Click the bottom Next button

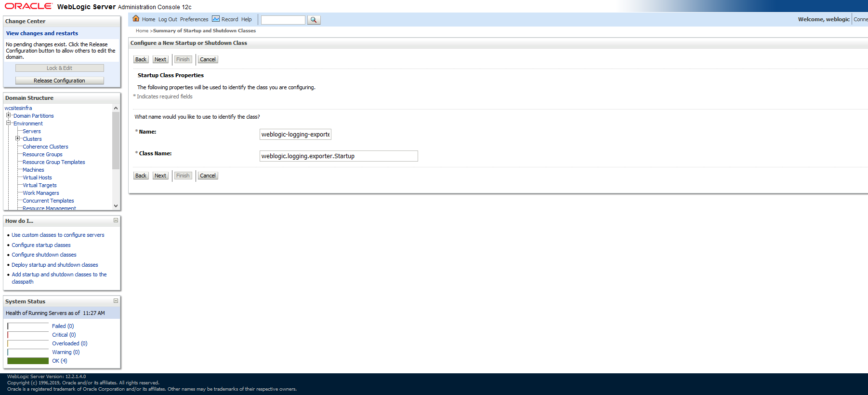coord(160,176)
